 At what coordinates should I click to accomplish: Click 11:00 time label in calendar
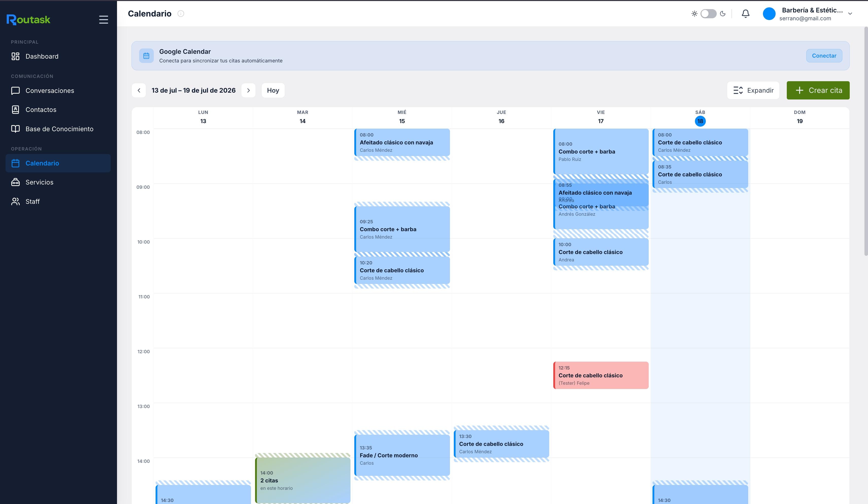(x=144, y=297)
